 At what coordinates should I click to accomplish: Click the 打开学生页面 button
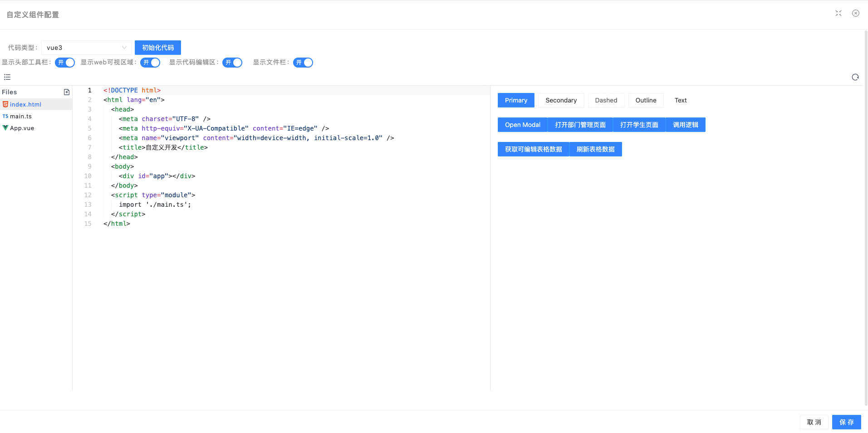[x=639, y=125]
